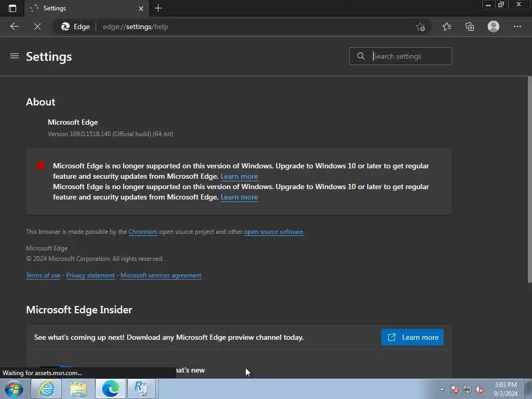
Task: Go back with the back arrow
Action: pyautogui.click(x=14, y=26)
